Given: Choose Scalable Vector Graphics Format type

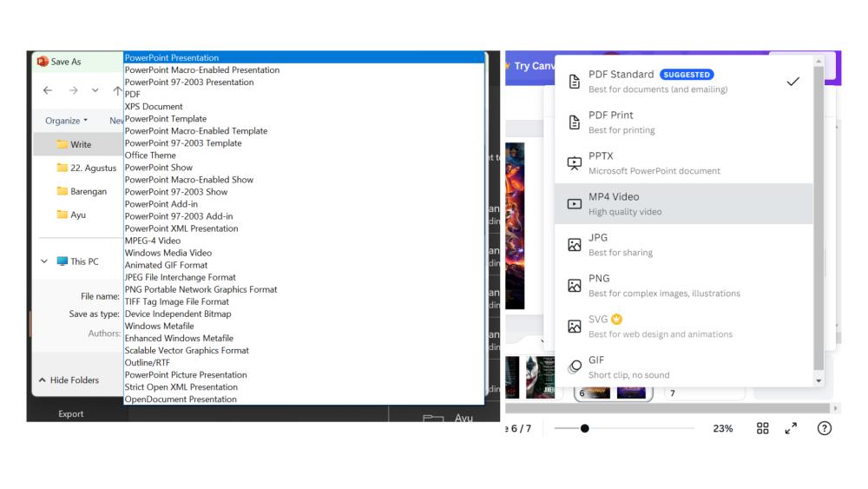Looking at the screenshot, I should tap(304, 350).
